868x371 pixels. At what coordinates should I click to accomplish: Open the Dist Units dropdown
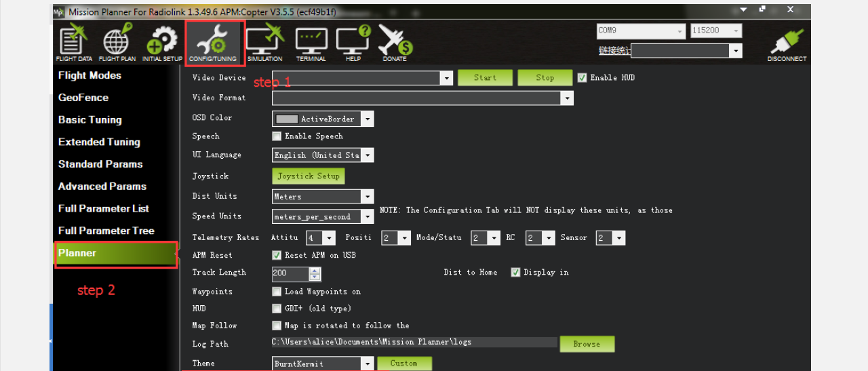coord(367,197)
